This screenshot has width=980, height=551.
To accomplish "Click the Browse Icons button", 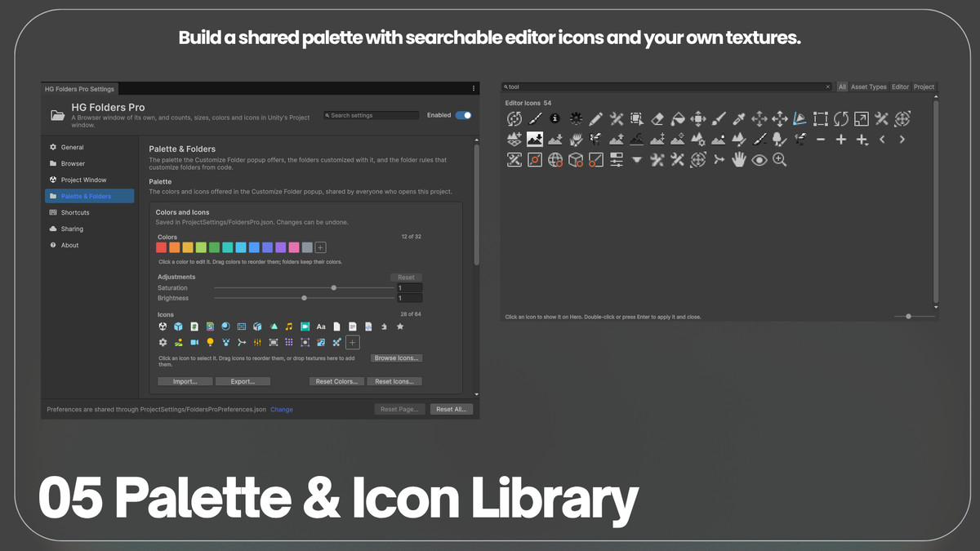I will 397,358.
